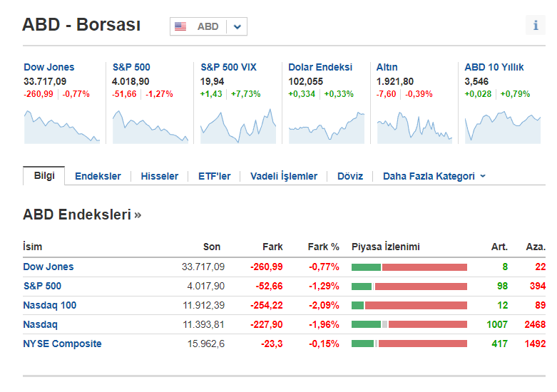557x392 pixels.
Task: Switch to the Endeksler tab
Action: coord(98,176)
